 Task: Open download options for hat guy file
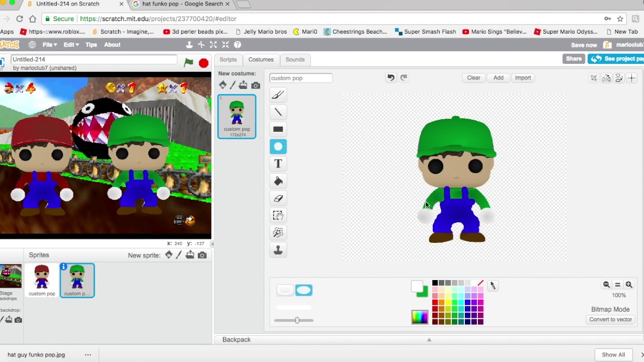[88, 354]
